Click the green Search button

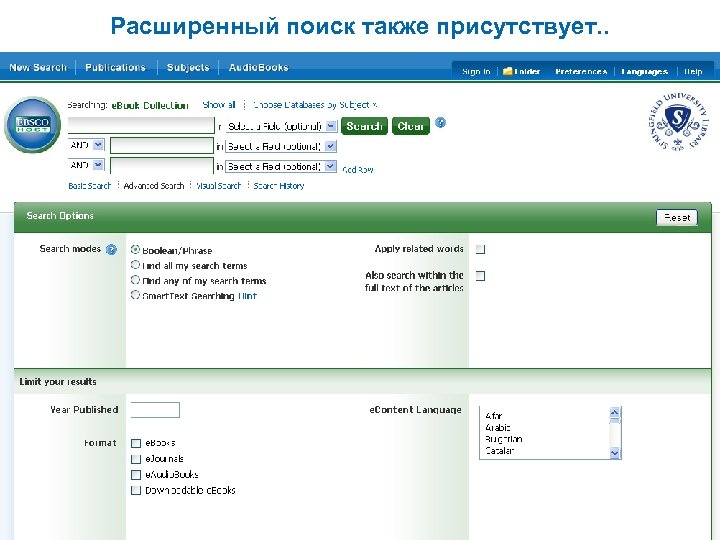pyautogui.click(x=365, y=126)
